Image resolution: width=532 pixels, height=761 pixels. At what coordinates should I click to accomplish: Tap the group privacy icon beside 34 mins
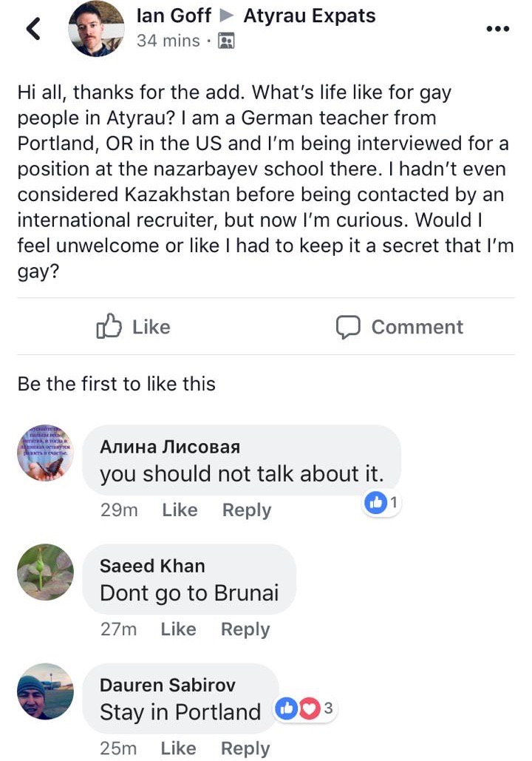[x=227, y=41]
